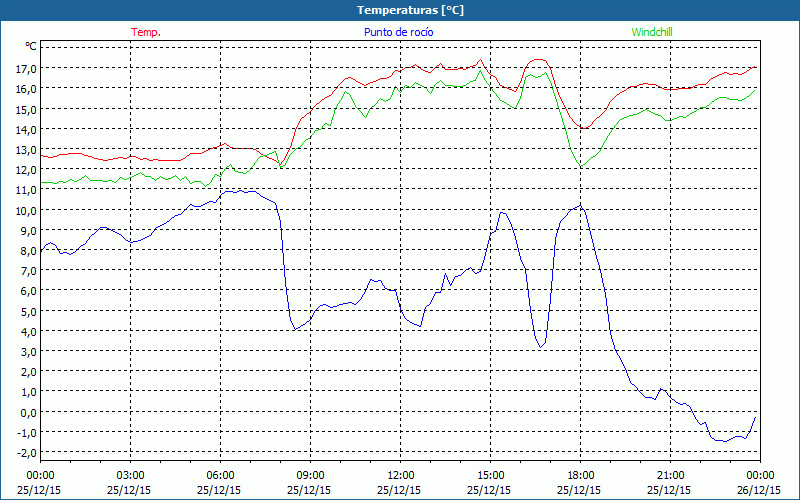Viewport: 800px width, 500px height.
Task: Click the 0,0 y-axis value
Action: coord(30,412)
